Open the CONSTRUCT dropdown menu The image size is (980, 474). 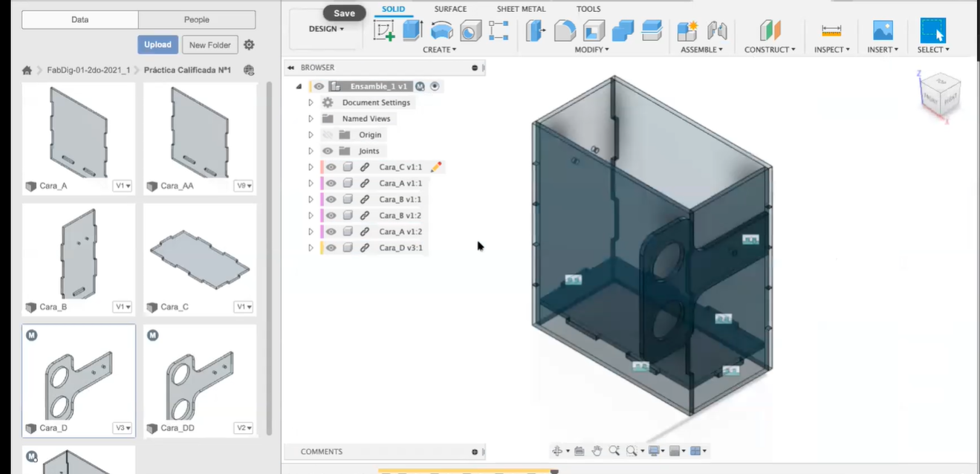(770, 50)
